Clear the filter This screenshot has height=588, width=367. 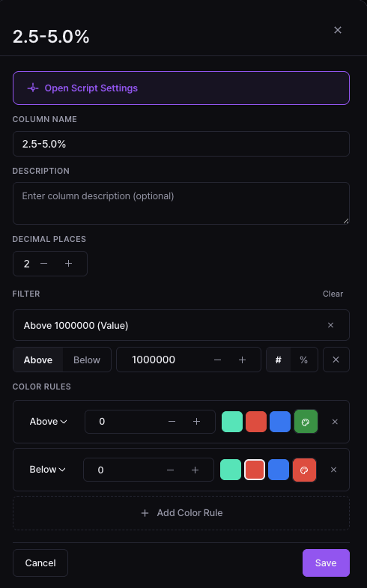pos(333,294)
